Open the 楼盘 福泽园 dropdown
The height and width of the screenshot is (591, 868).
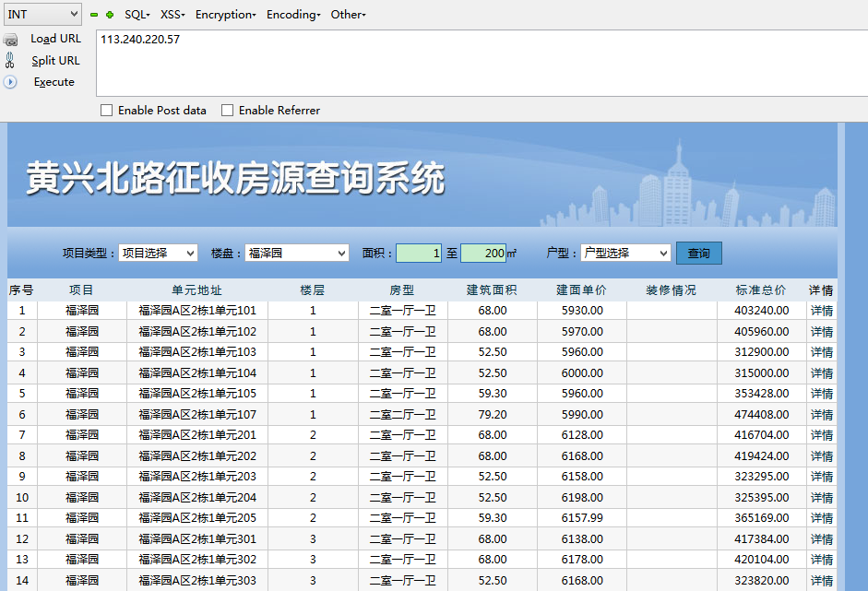tap(297, 253)
